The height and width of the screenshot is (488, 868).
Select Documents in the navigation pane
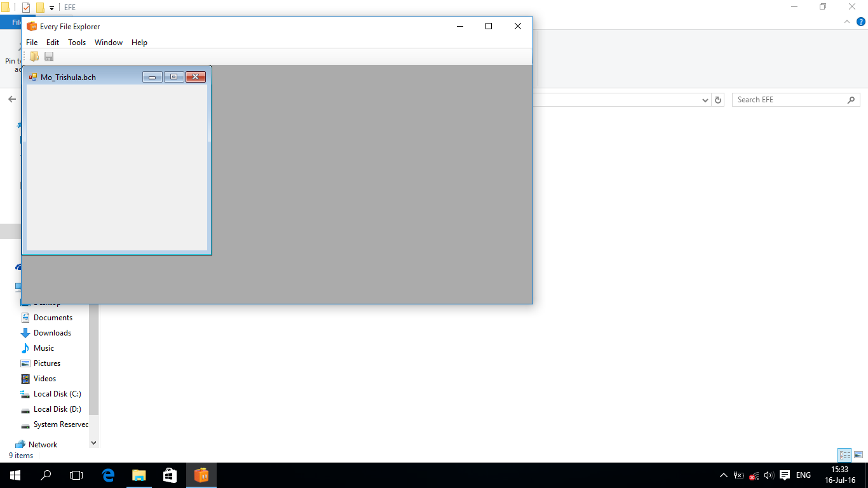[x=53, y=318]
